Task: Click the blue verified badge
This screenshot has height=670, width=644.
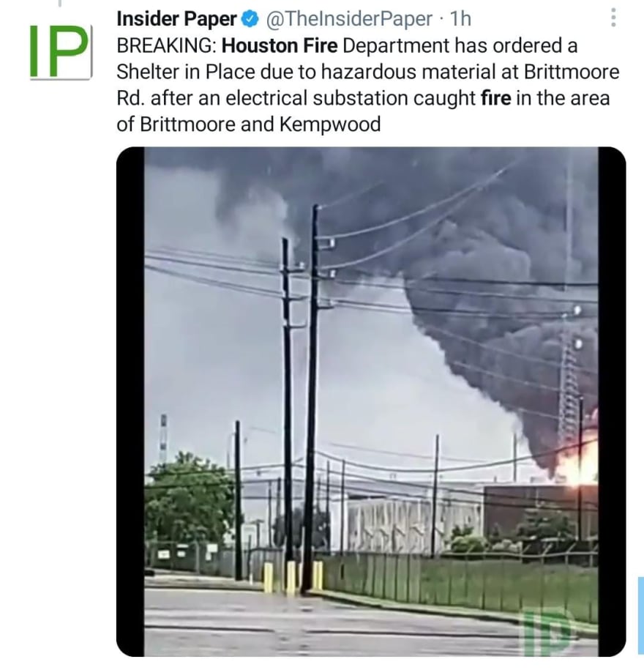Action: click(x=251, y=19)
